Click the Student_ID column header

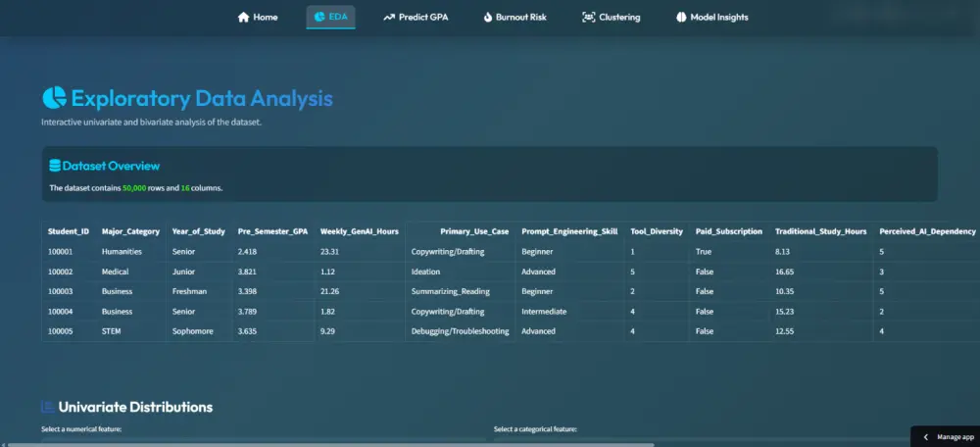pos(69,231)
